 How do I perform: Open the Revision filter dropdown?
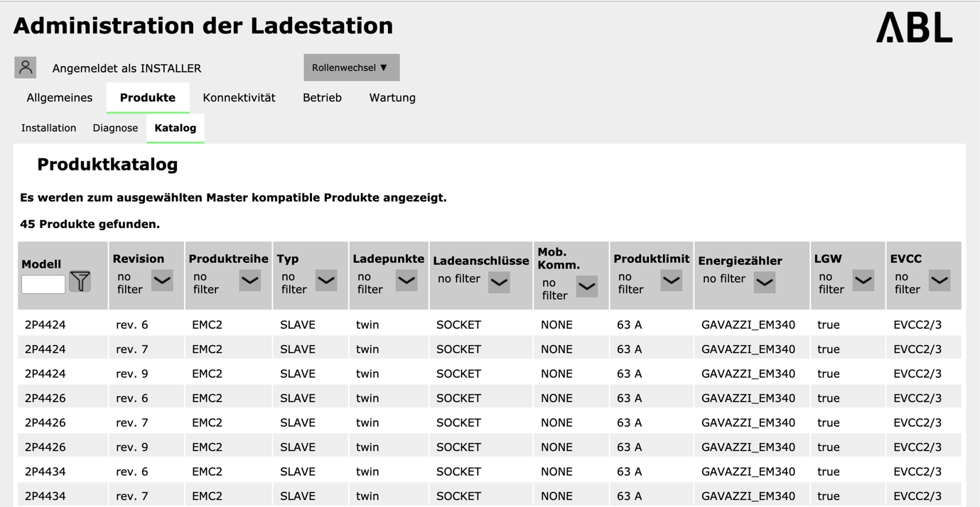click(162, 280)
